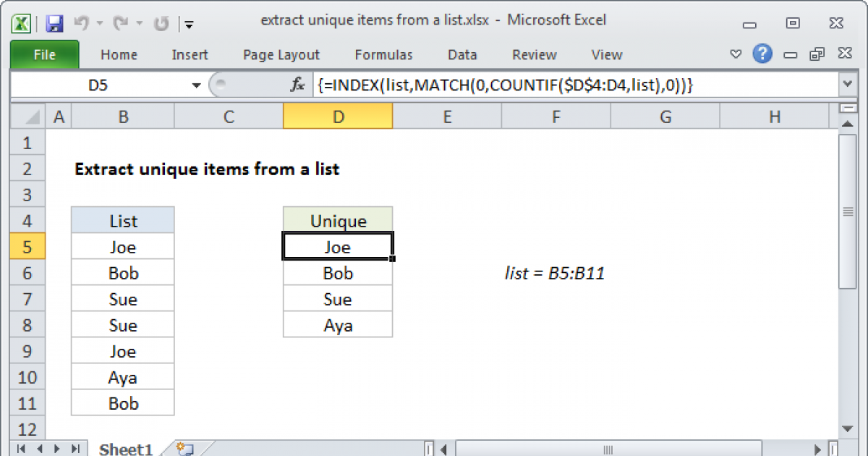
Task: Select column D header
Action: (x=338, y=116)
